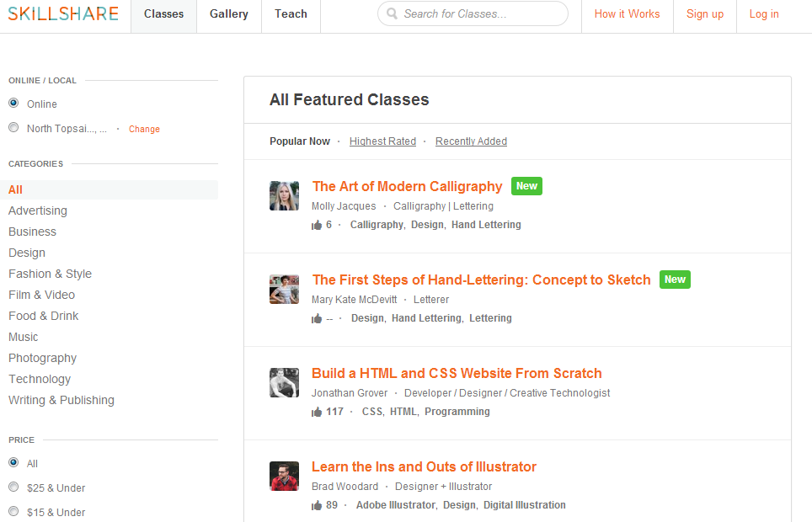Screen dimensions: 812x522
Task: Sort by Popular Now
Action: (300, 141)
